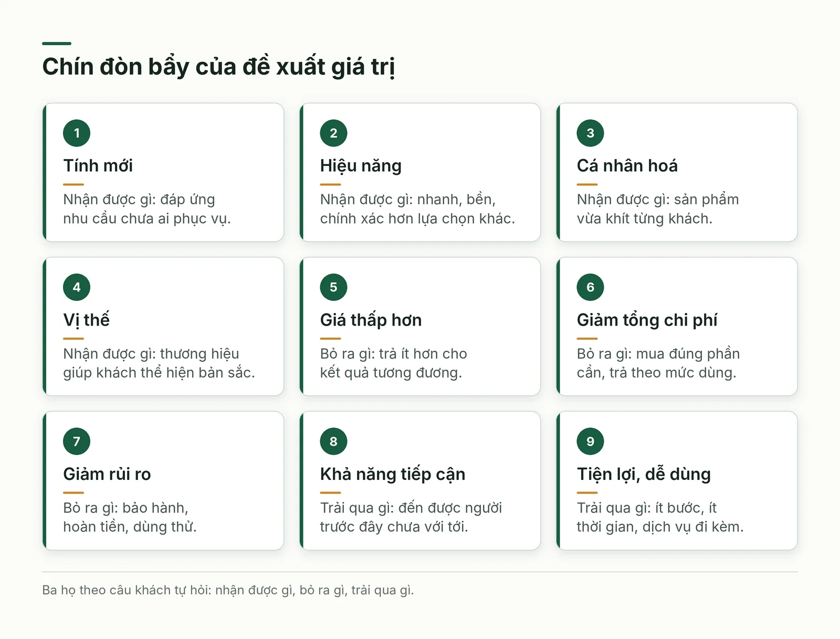Click the description bảo hành, hoàn tiền, dùng thử
840x639 pixels.
130,517
